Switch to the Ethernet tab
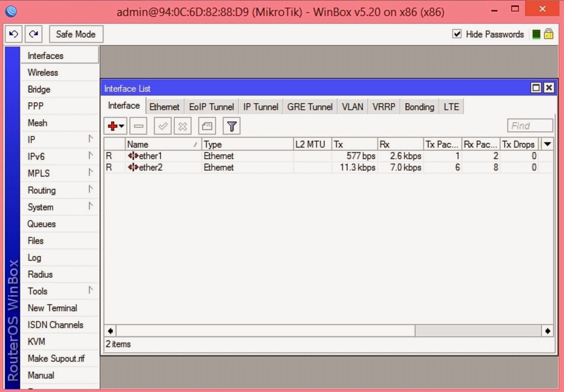 tap(164, 107)
